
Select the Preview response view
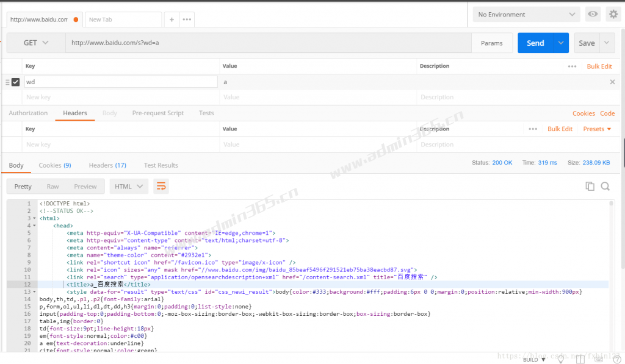[85, 187]
